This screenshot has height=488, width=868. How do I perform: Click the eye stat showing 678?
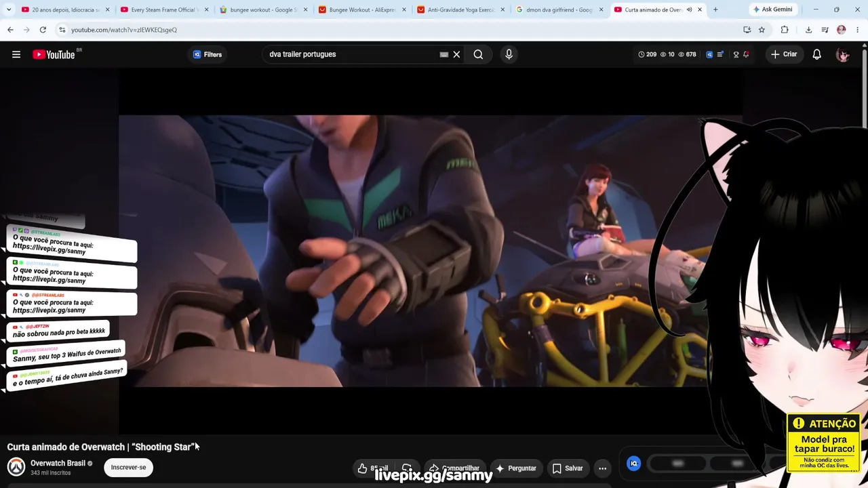point(686,54)
